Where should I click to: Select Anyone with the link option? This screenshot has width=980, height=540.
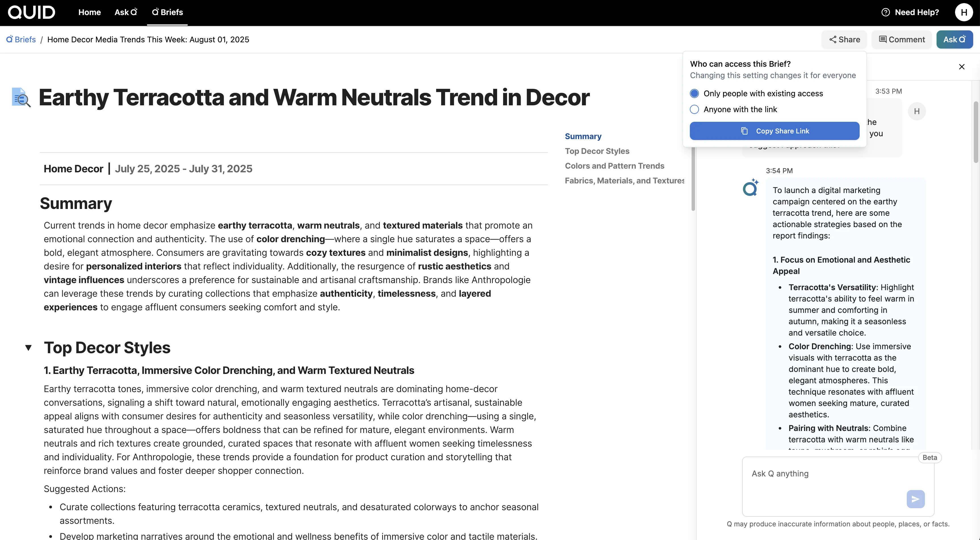click(694, 110)
